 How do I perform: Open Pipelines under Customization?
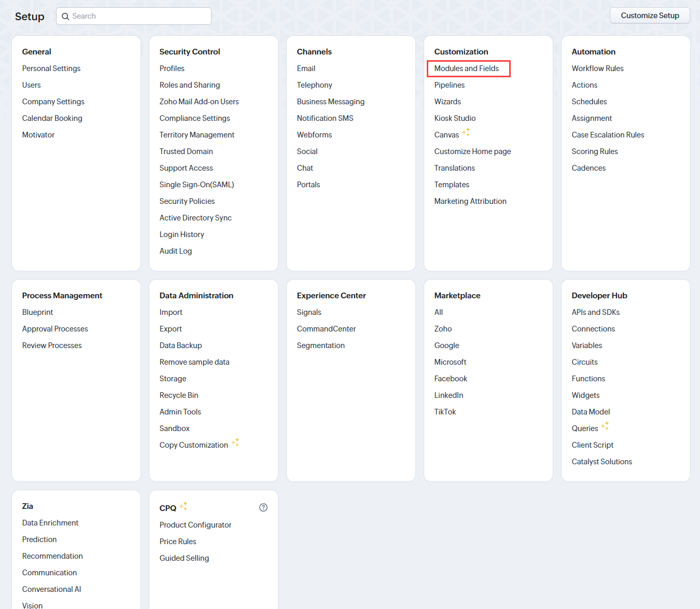(x=450, y=85)
